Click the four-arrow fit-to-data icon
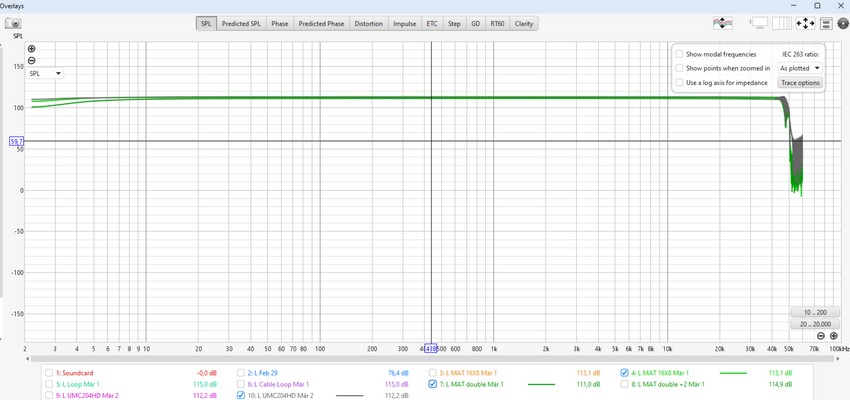This screenshot has height=400, width=850. tap(805, 23)
